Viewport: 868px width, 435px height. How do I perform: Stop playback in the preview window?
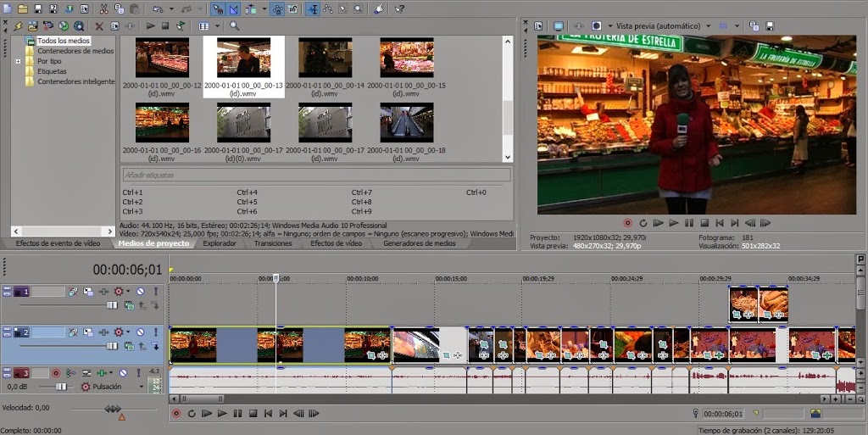click(704, 223)
